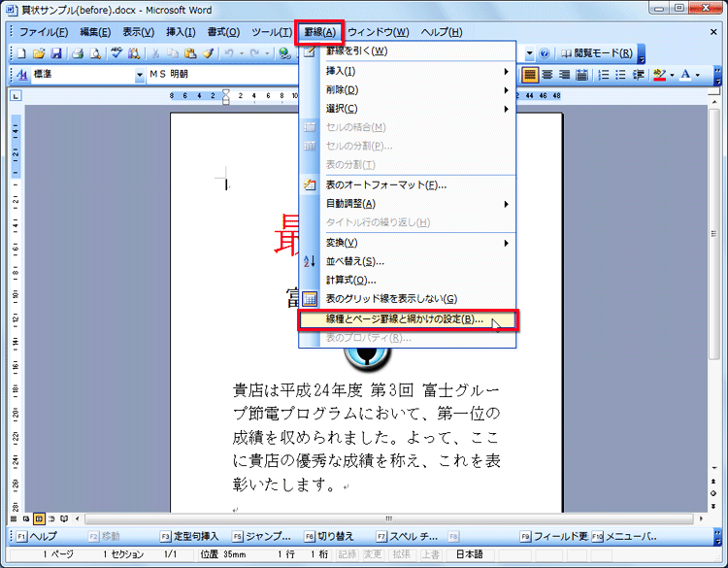The image size is (728, 568).
Task: Open the ツール(T) menu
Action: 272,32
